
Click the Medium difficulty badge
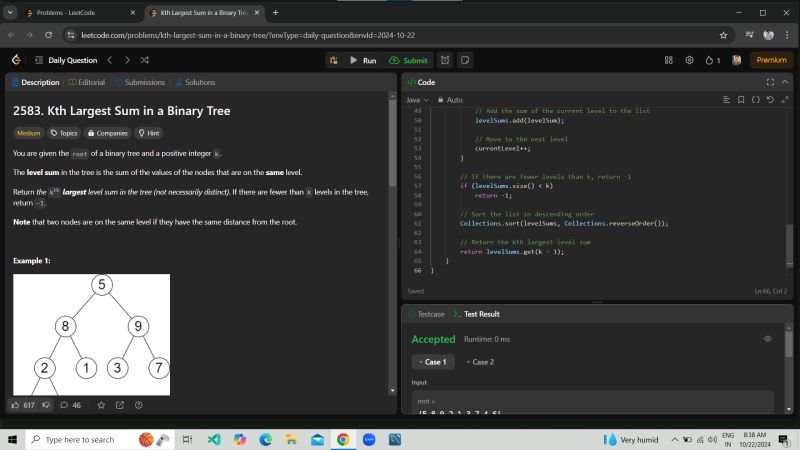(x=29, y=133)
